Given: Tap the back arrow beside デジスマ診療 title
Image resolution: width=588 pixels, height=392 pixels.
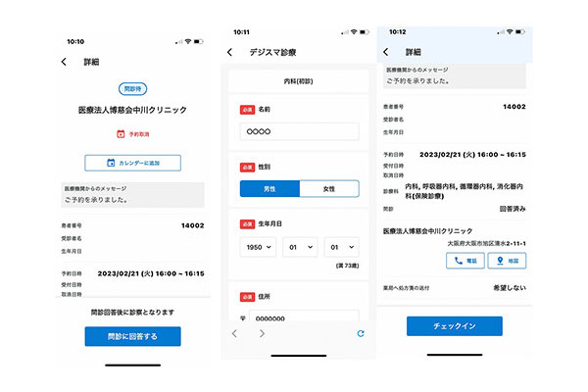Looking at the screenshot, I should click(x=230, y=52).
